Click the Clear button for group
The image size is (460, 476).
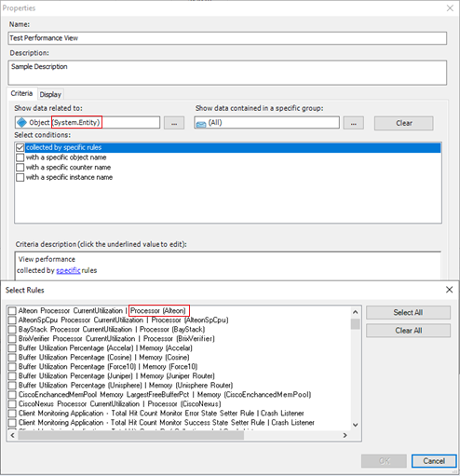click(x=404, y=123)
